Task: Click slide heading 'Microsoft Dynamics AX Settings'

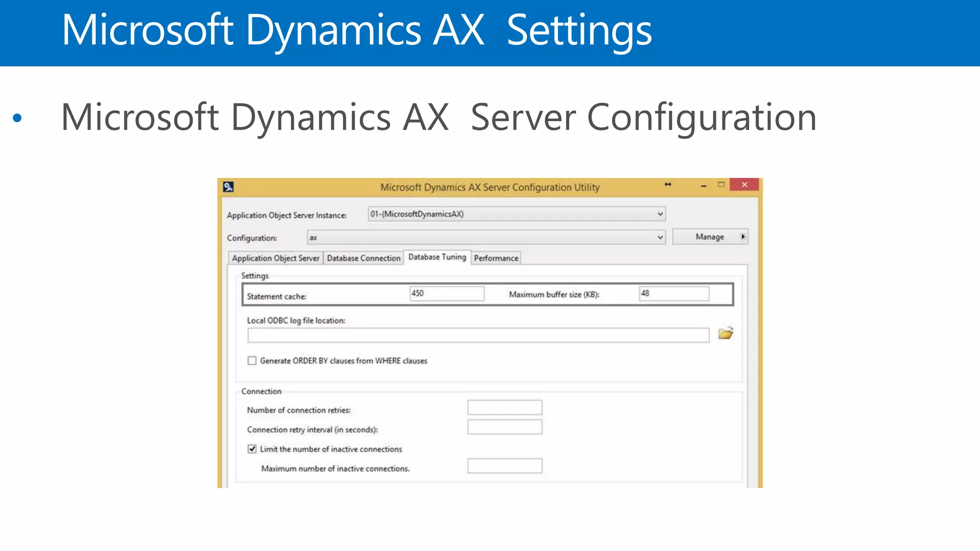Action: 357,31
